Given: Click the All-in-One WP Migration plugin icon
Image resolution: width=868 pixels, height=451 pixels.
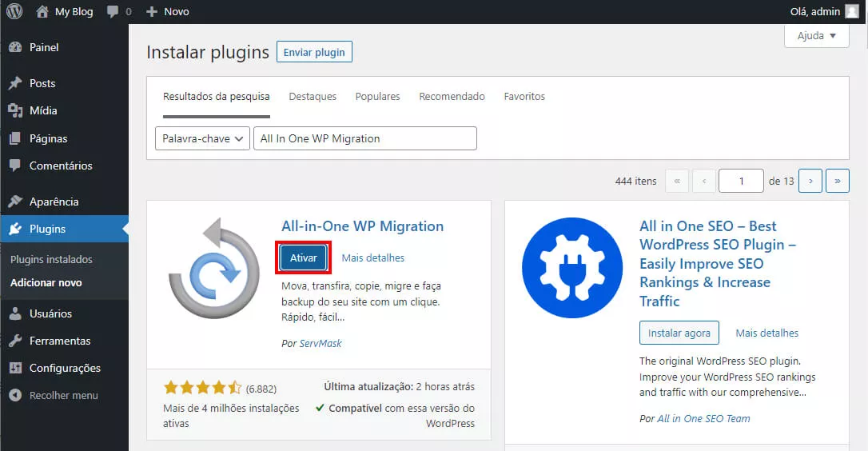Looking at the screenshot, I should [214, 268].
